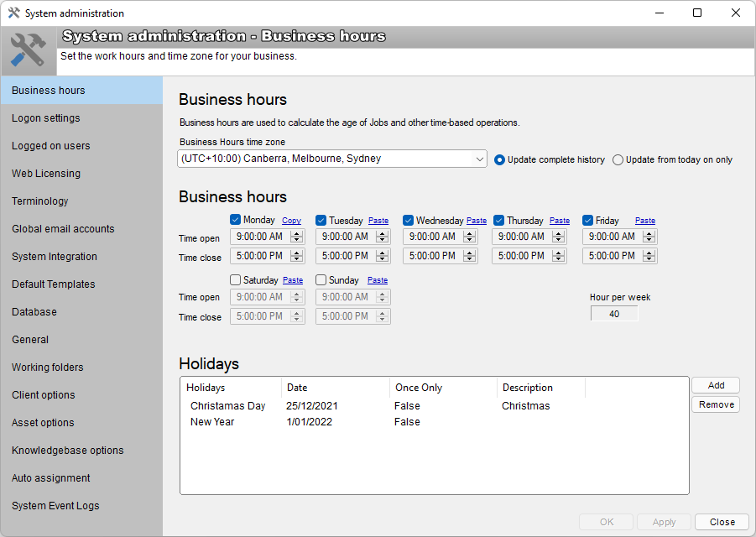Enable the Sunday checkbox
Screen dimensions: 756x537
click(321, 279)
